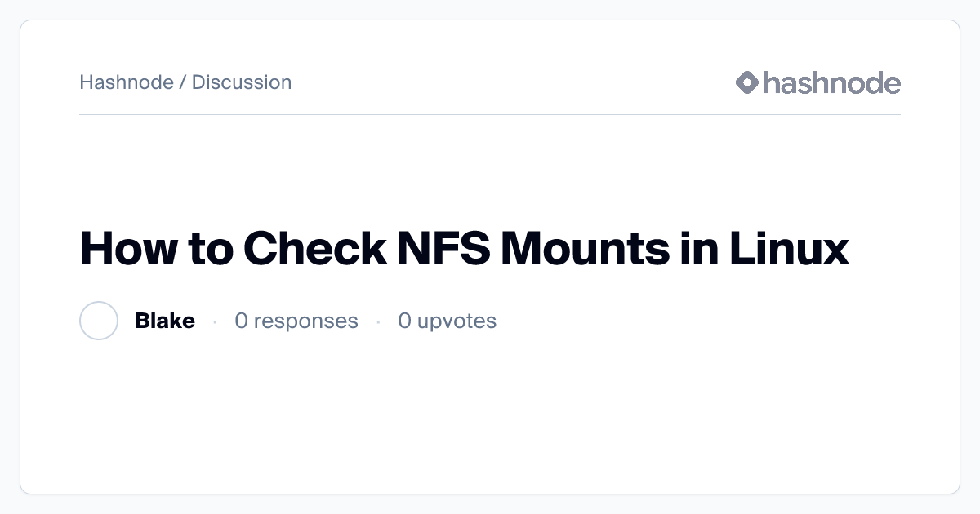Screen dimensions: 980x514
Task: Open the Hashnode breadcrumb link
Action: [127, 82]
